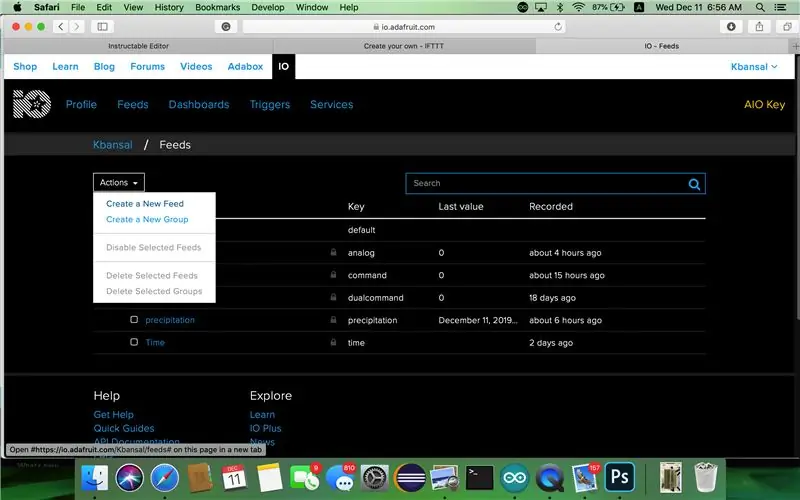Open the Shop link
The height and width of the screenshot is (500, 800).
(x=25, y=66)
